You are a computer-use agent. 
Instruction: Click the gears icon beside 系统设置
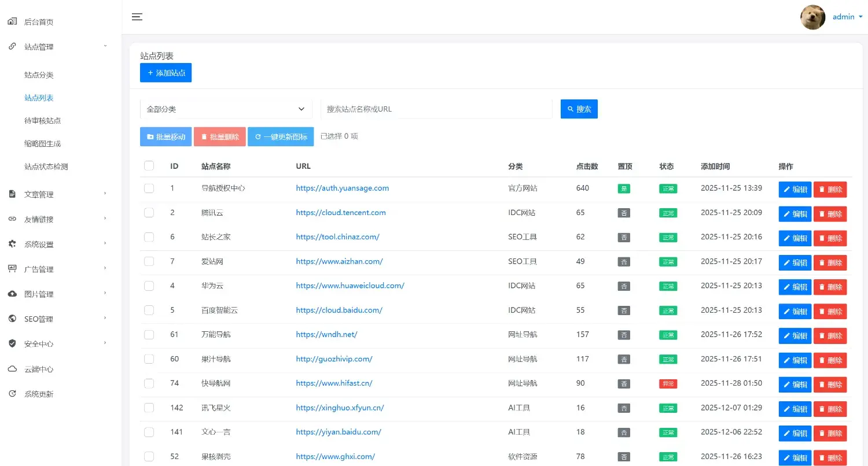[x=12, y=244]
